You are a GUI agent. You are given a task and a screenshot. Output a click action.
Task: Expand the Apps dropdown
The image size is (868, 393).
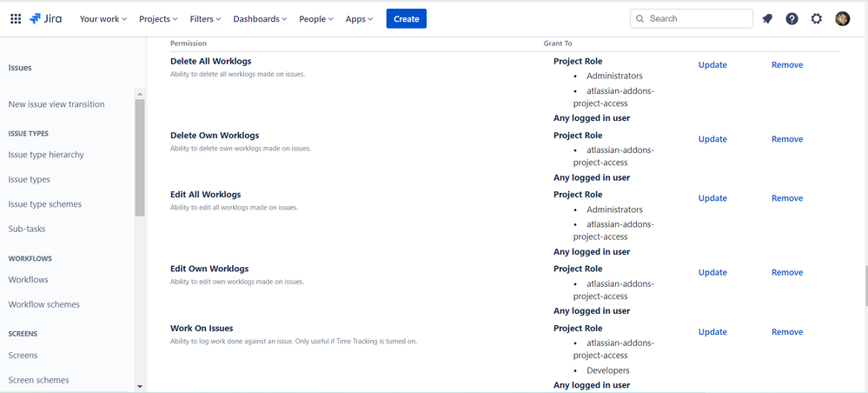(x=359, y=19)
